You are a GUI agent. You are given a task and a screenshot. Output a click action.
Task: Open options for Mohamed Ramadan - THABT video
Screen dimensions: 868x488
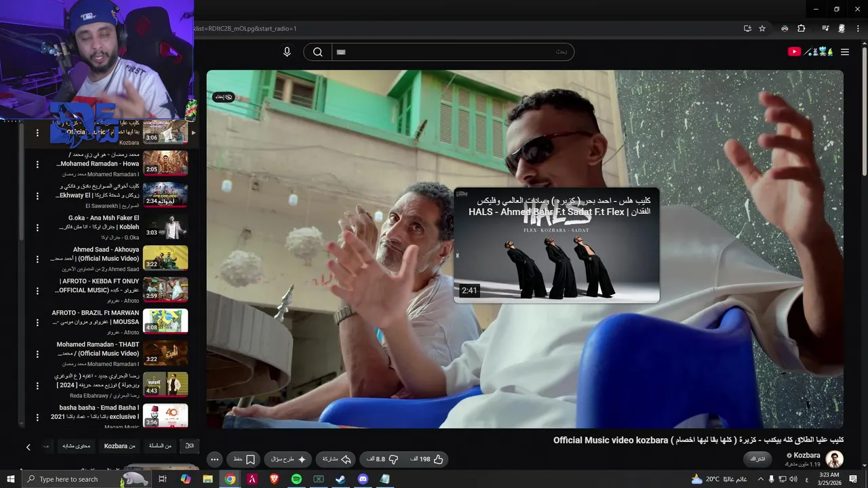[37, 353]
